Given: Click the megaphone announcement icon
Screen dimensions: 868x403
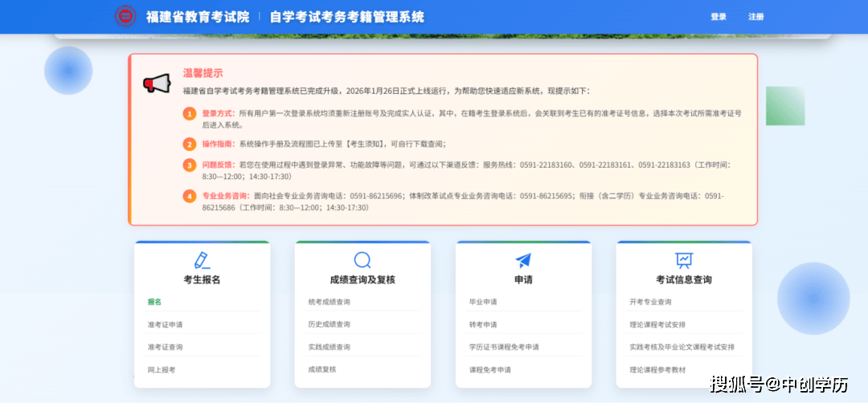Looking at the screenshot, I should click(x=157, y=83).
